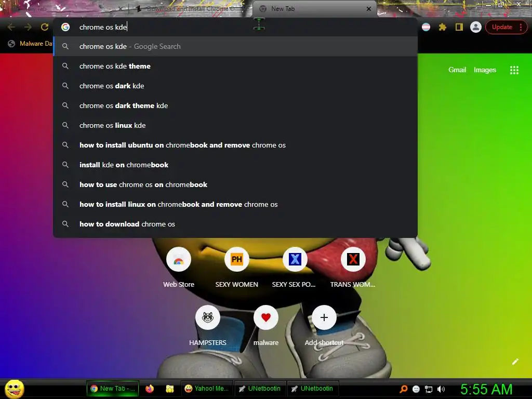
Task: Select 'chrome os kde - Google Search' suggestion
Action: pos(235,46)
